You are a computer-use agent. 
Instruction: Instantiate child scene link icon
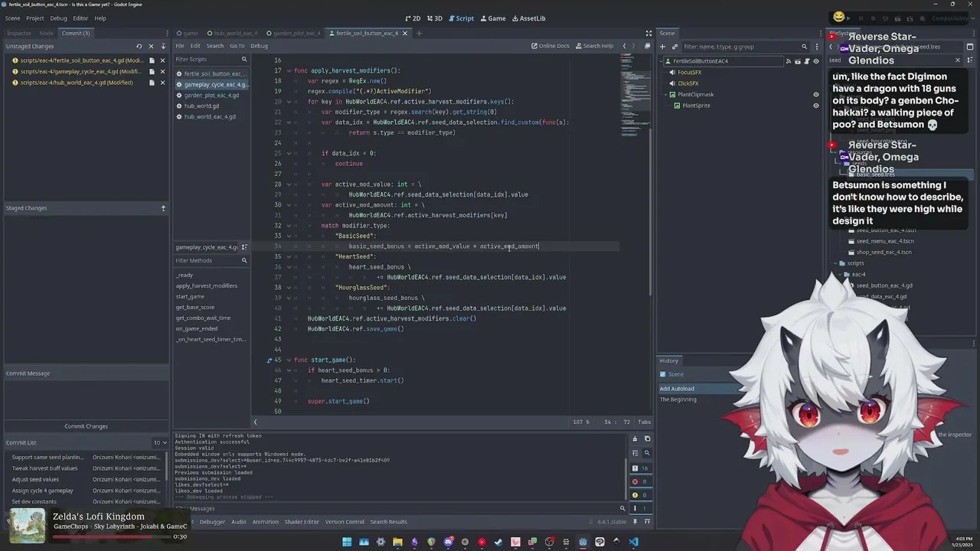tap(675, 47)
